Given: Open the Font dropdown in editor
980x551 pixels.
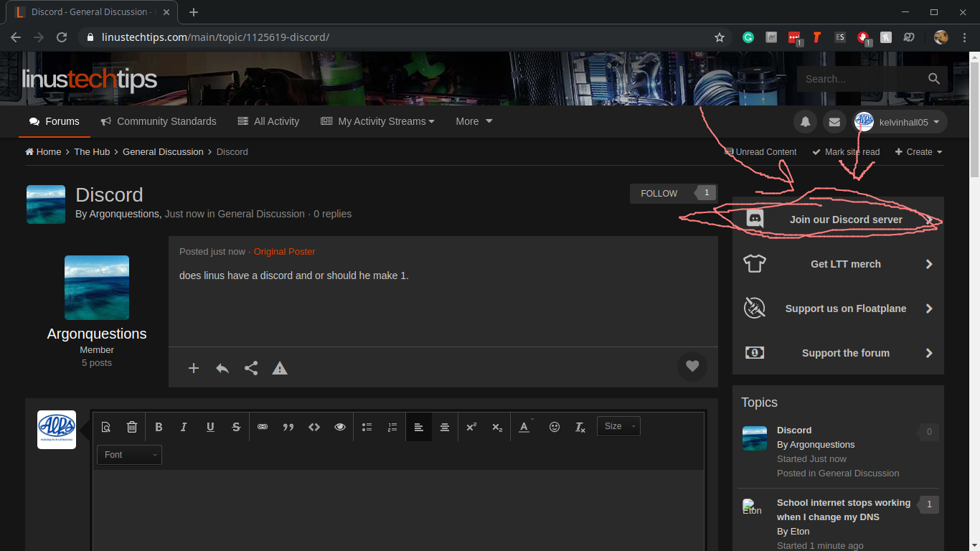Looking at the screenshot, I should [129, 455].
